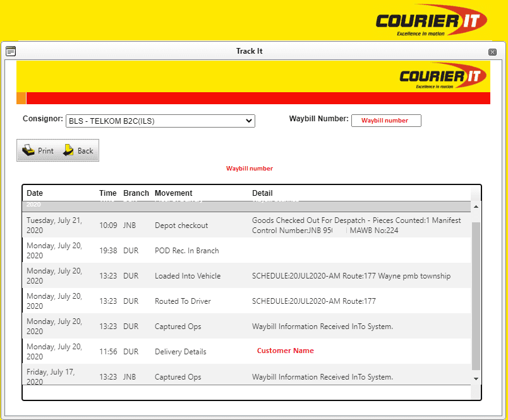Click the Customer Name delivery detail text

286,351
